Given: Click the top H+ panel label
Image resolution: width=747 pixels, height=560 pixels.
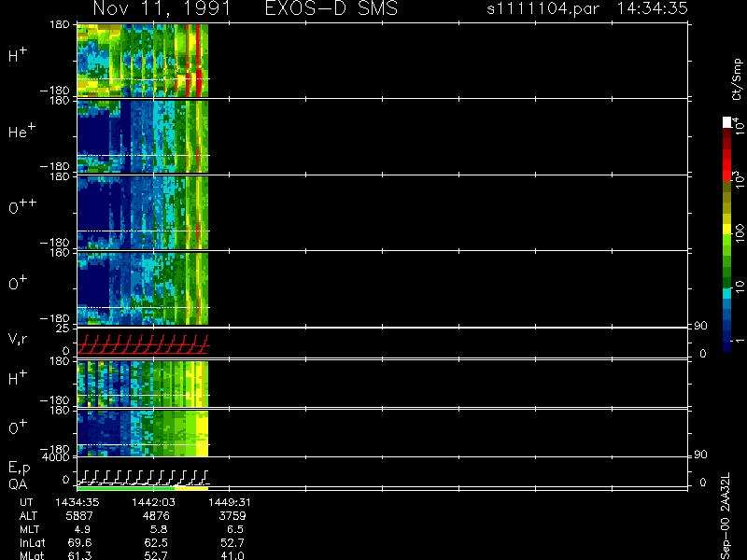Looking at the screenshot, I should point(18,56).
